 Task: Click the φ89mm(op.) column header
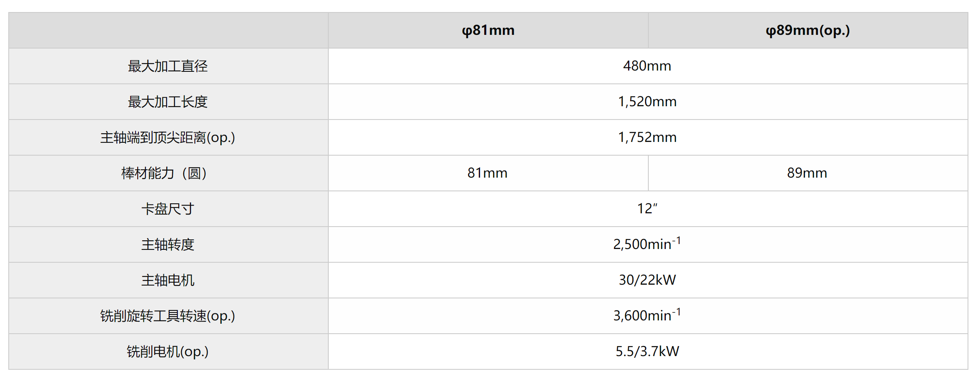[x=808, y=30]
